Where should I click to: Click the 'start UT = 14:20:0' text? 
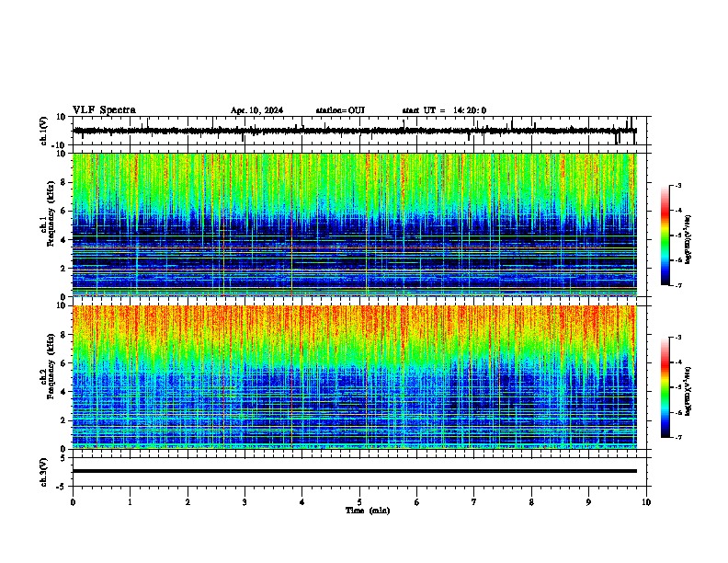click(444, 110)
